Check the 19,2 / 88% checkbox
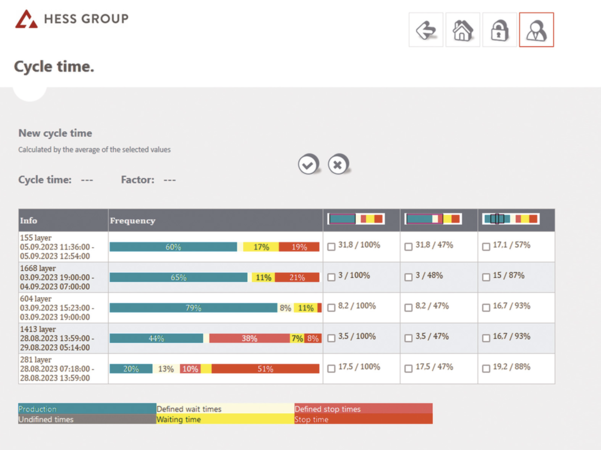Screen dimensions: 601x450 coord(486,368)
